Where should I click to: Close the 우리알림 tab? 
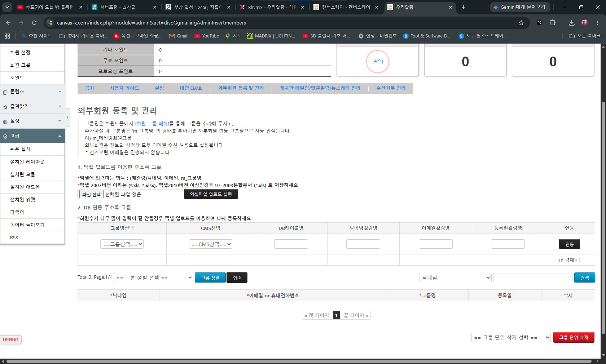[x=451, y=7]
